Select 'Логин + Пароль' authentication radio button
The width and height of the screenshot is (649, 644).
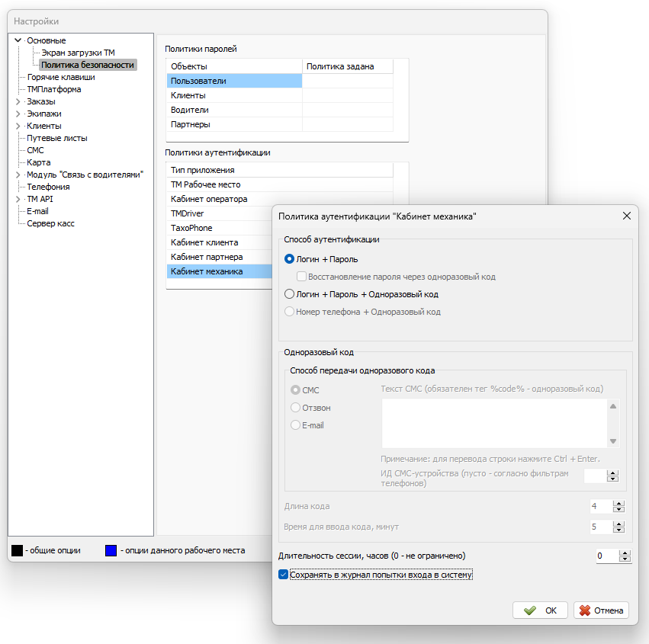289,259
